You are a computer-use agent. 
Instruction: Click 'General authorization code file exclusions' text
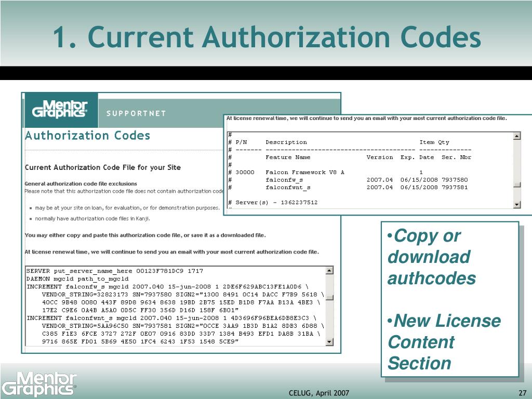pos(81,183)
